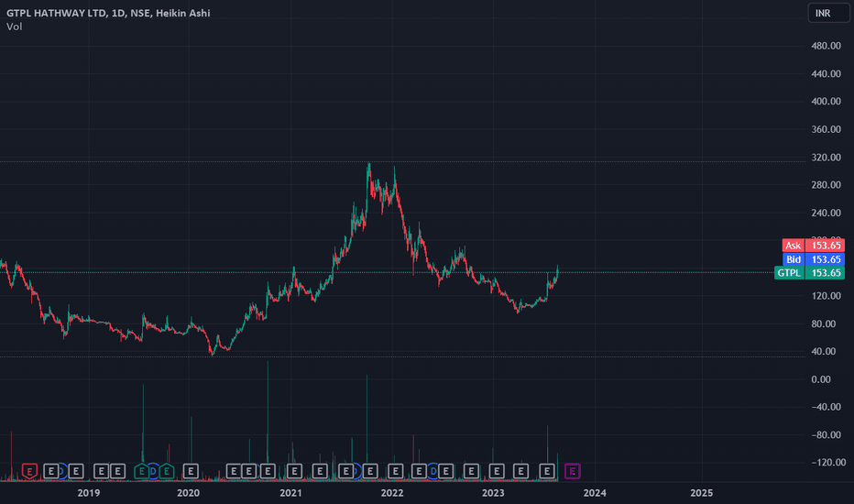Open the last gray E marker before the purple one
Image resolution: width=854 pixels, height=504 pixels.
coord(547,471)
